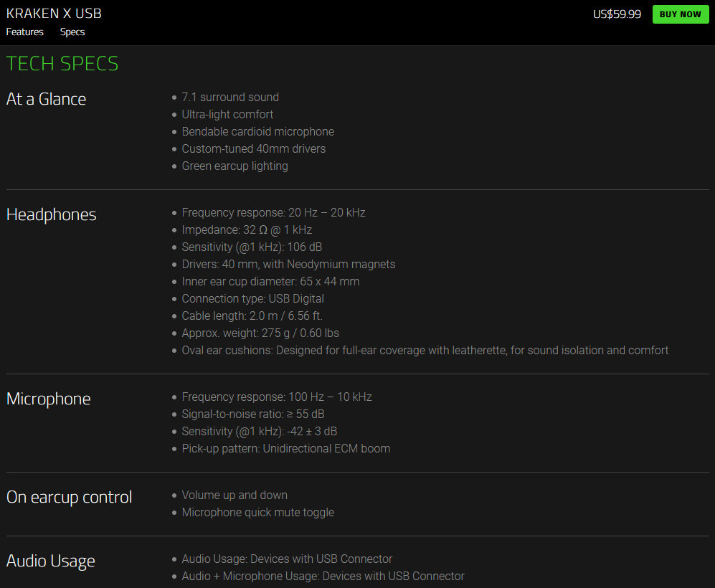This screenshot has width=715, height=588.
Task: Click the green BUY NOW button
Action: [x=680, y=14]
